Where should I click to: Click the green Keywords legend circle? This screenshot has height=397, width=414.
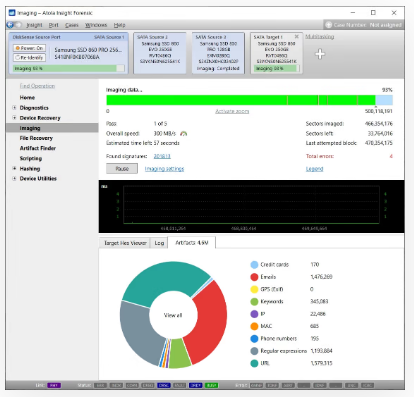pos(254,302)
